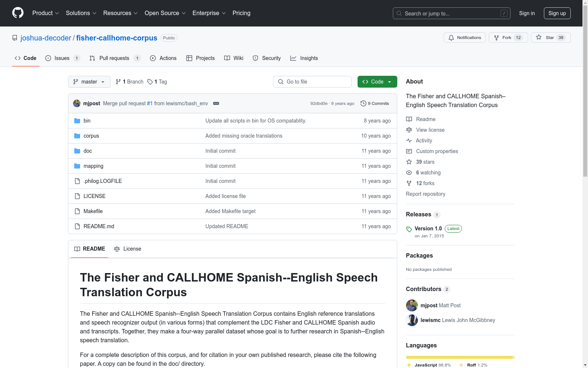This screenshot has width=588, height=368.
Task: Switch to the Issues tab
Action: click(x=62, y=58)
